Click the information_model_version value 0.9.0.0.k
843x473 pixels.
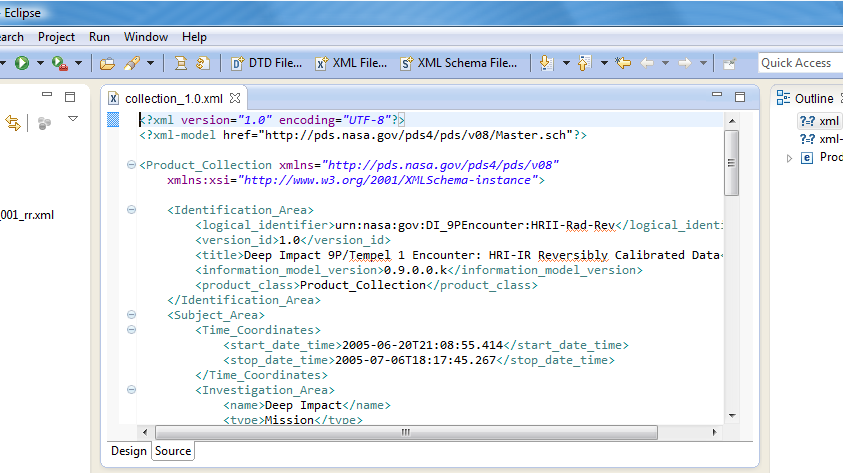[415, 270]
